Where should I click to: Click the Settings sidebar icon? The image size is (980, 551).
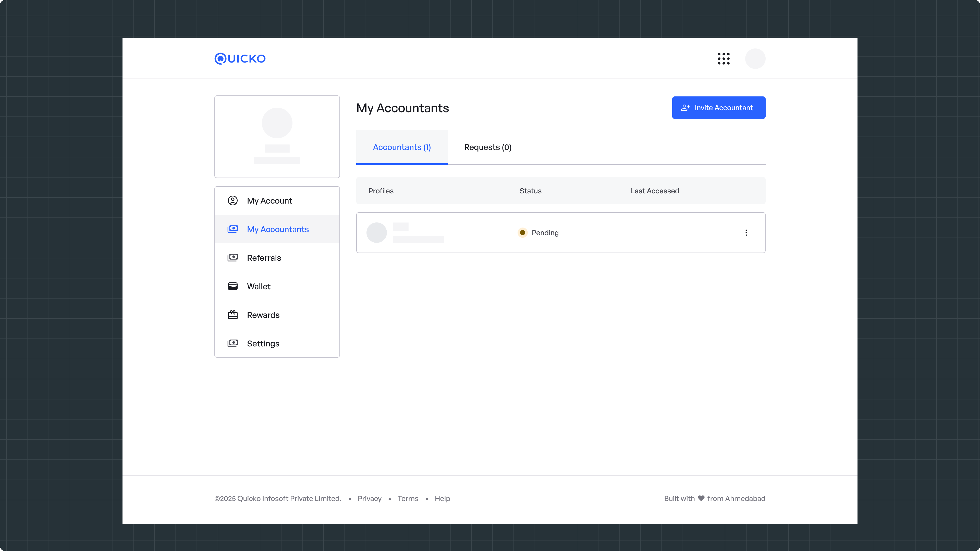coord(233,343)
